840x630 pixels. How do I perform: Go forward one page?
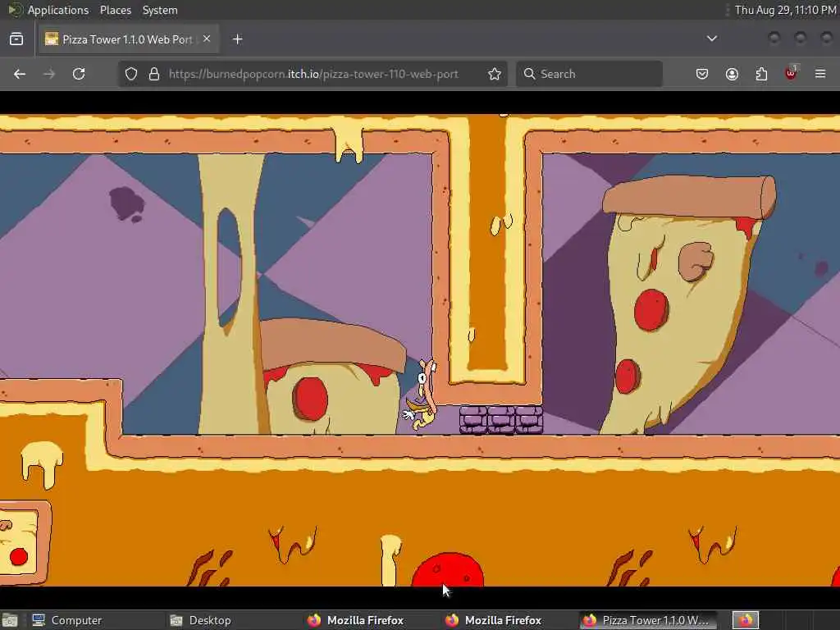(x=49, y=74)
